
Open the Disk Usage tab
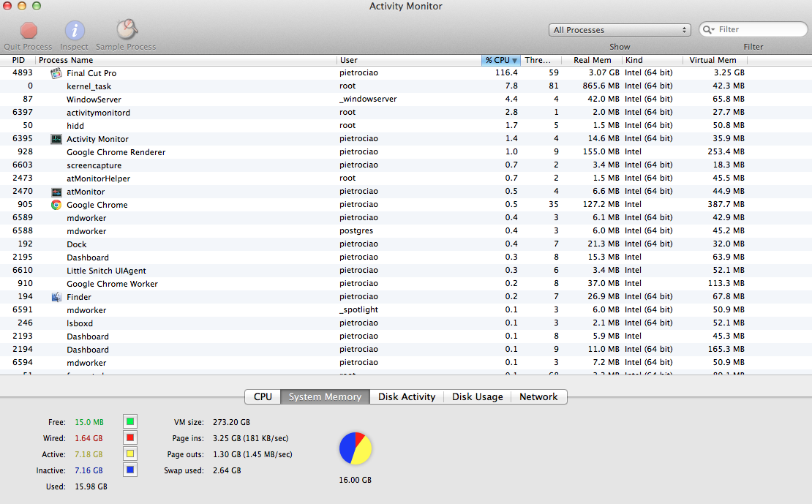tap(478, 396)
